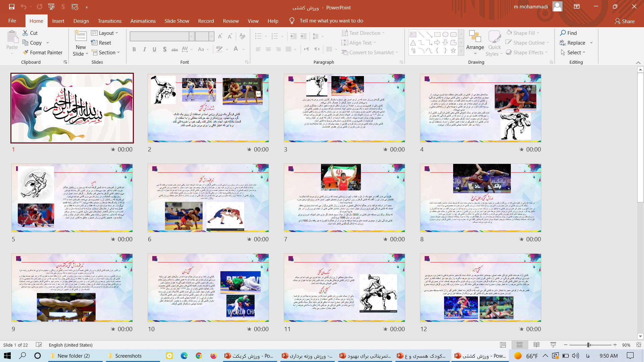Click the Firefox icon on the taskbar

[213, 356]
